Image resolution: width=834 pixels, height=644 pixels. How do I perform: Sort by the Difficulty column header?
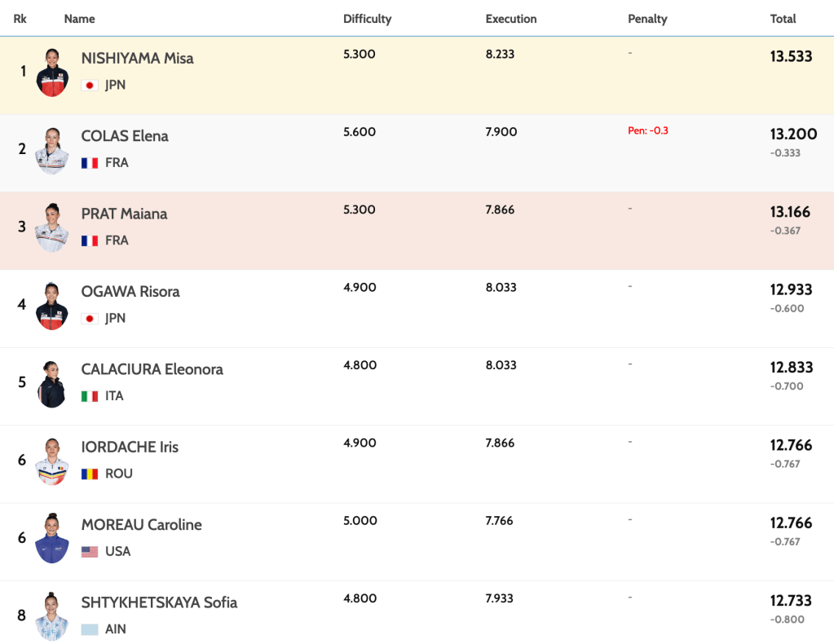[367, 19]
